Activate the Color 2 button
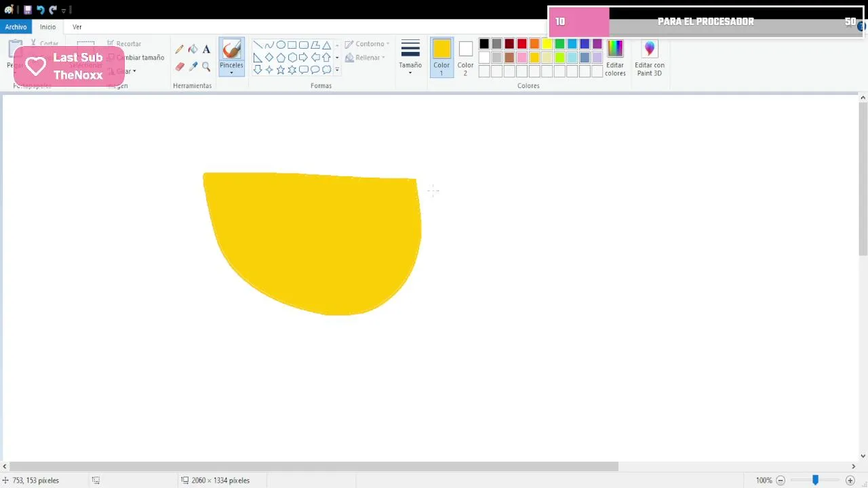Image resolution: width=868 pixels, height=488 pixels. [465, 58]
